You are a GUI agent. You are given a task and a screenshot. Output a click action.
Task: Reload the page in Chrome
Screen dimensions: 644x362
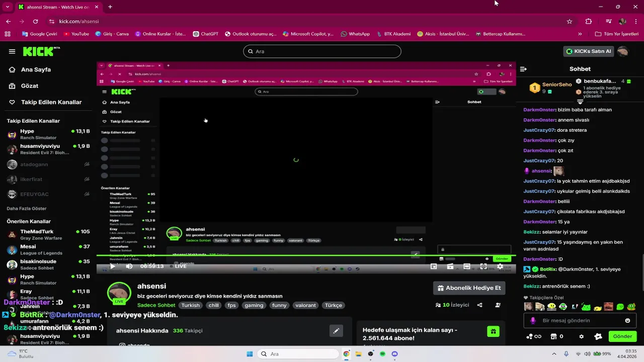(35, 22)
